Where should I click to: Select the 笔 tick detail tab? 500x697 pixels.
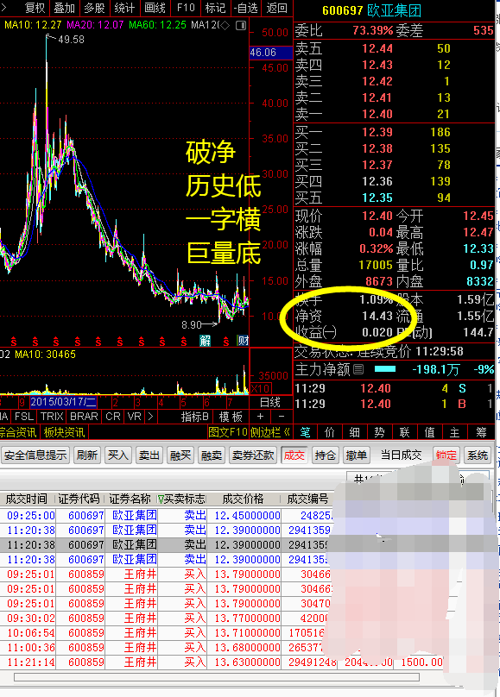pyautogui.click(x=305, y=432)
